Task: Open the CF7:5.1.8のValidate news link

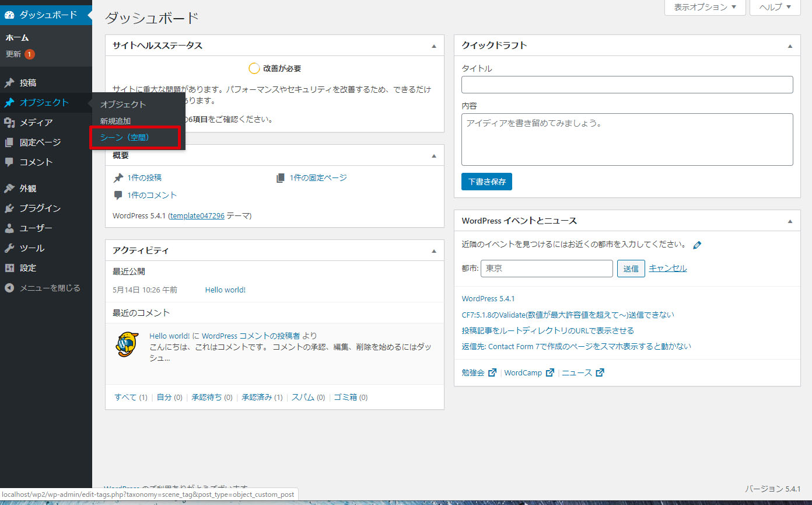Action: 568,315
